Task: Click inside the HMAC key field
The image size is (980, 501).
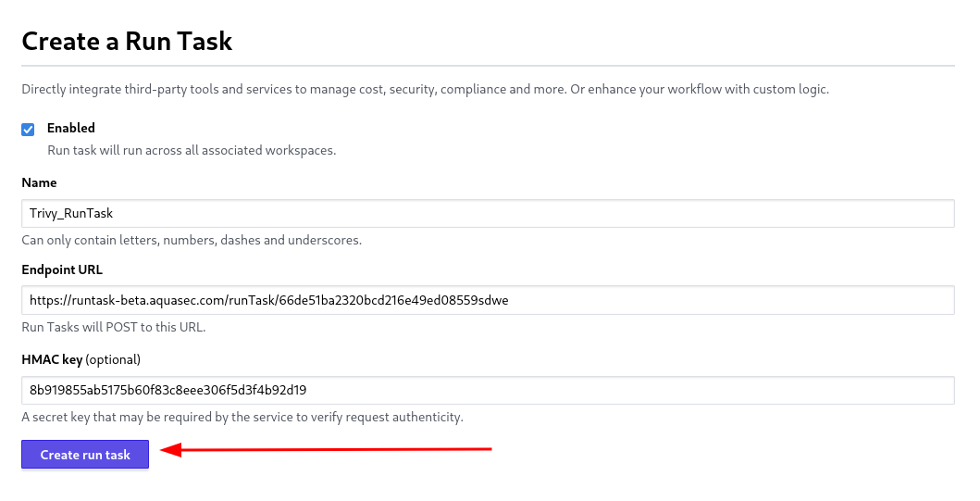Action: tap(487, 390)
